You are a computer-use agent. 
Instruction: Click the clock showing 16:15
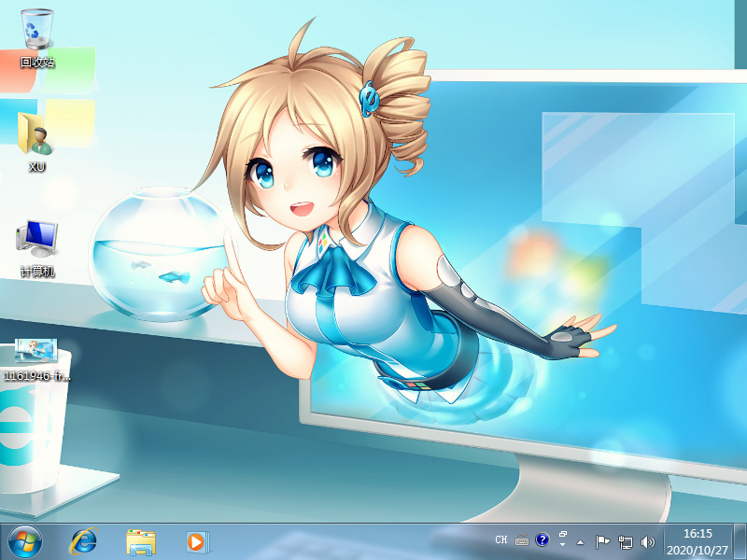click(x=698, y=534)
